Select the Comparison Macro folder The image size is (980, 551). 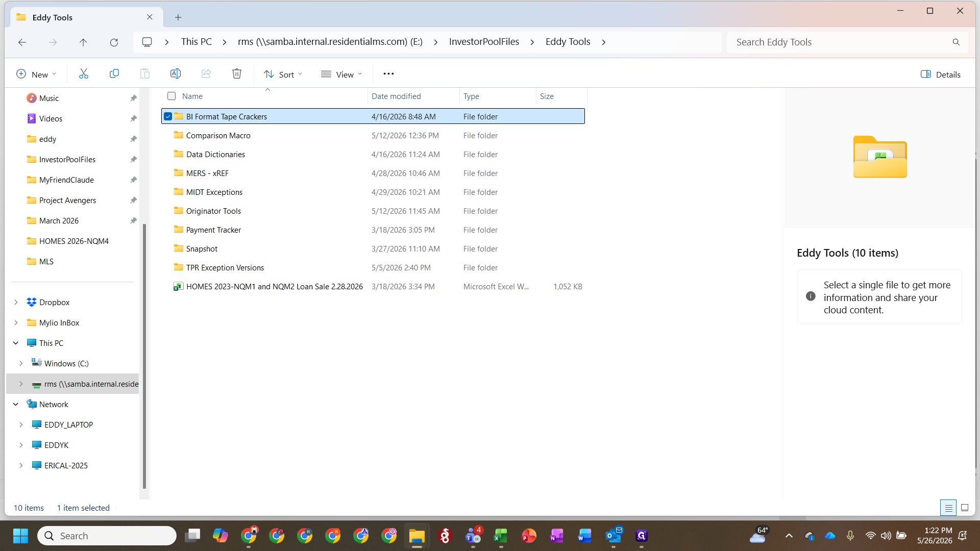coord(373,136)
